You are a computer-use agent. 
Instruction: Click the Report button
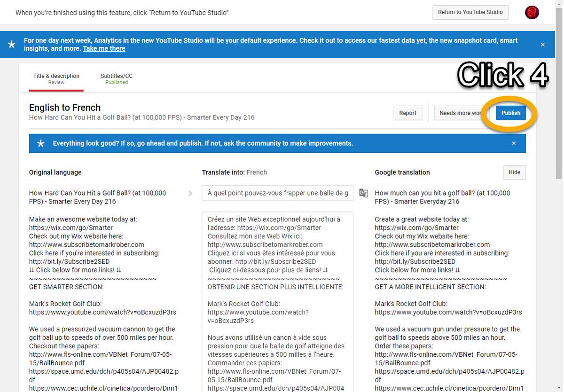(408, 113)
